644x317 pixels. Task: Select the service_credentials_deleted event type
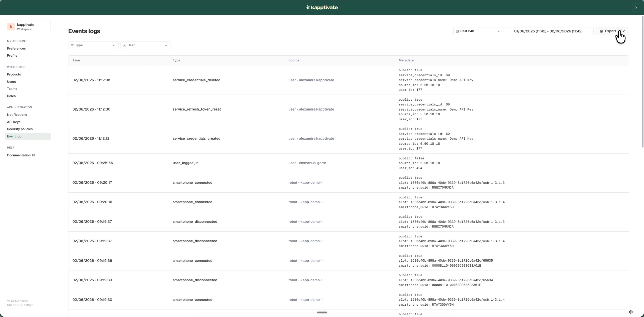(x=197, y=80)
